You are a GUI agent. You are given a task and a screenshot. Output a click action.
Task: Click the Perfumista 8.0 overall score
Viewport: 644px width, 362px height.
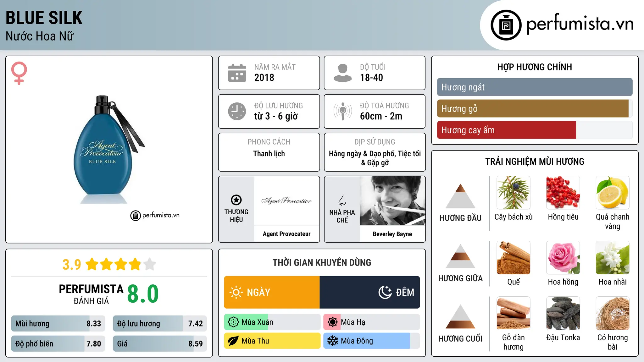tap(143, 294)
